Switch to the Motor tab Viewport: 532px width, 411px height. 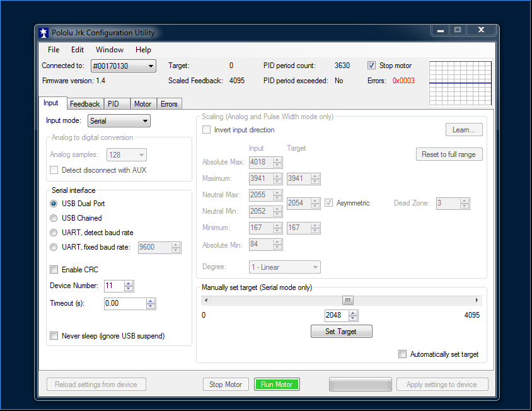tap(142, 104)
